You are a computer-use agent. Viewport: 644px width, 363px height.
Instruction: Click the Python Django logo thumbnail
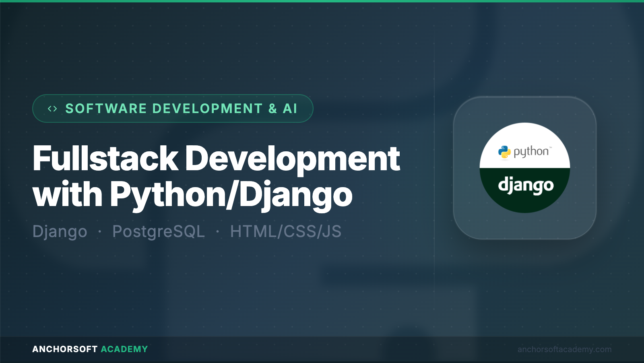click(x=525, y=168)
